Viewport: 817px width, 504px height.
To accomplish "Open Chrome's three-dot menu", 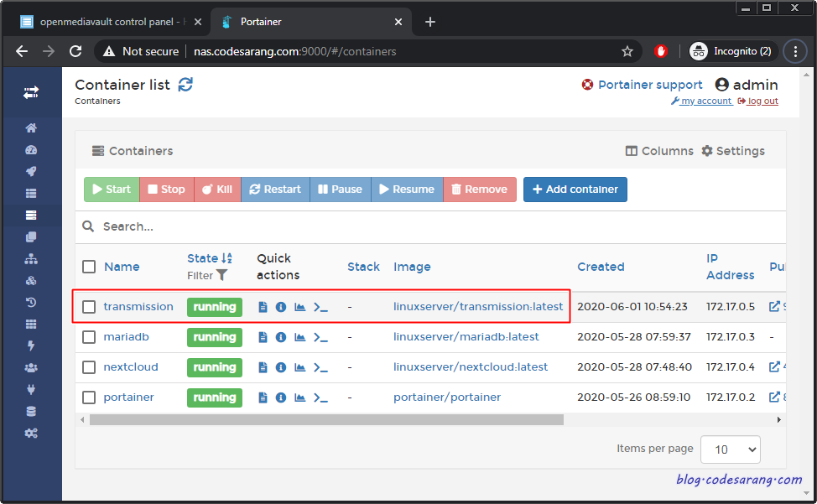I will pos(795,51).
